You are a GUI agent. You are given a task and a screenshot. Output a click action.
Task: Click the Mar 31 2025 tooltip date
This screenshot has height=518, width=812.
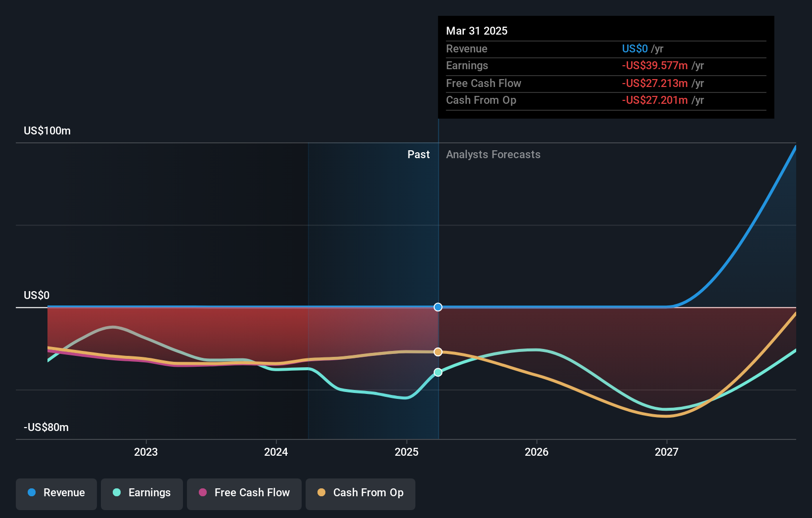click(x=477, y=31)
